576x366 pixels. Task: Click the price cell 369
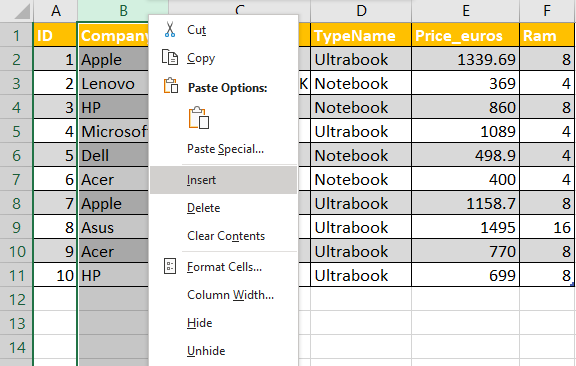tap(466, 83)
